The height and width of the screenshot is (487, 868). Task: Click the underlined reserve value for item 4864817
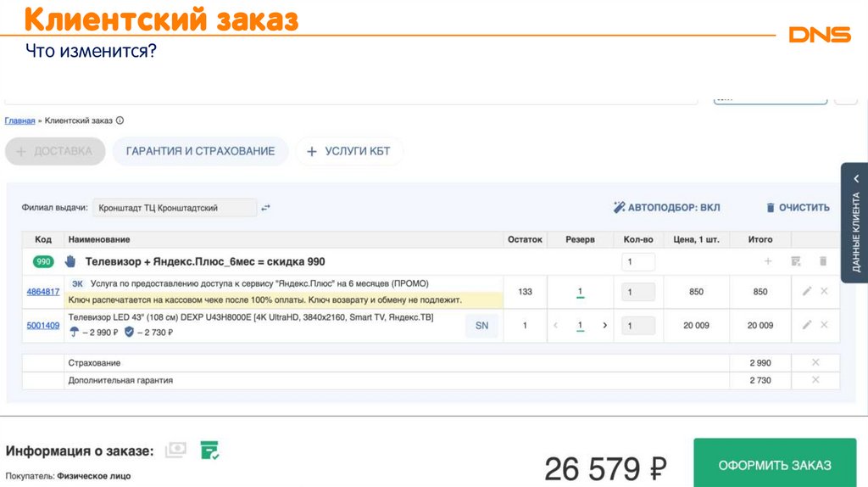tap(580, 292)
